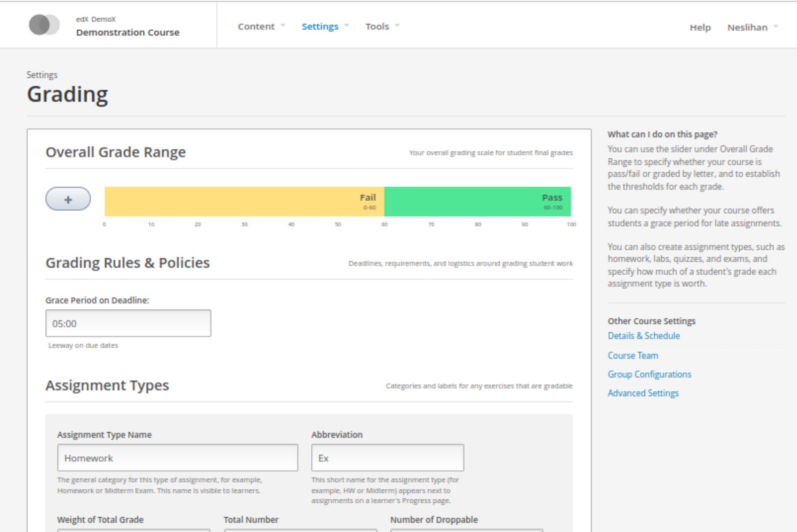Click the 'edX DemoX' course org text
Viewport: 797px width, 532px height.
(96, 19)
